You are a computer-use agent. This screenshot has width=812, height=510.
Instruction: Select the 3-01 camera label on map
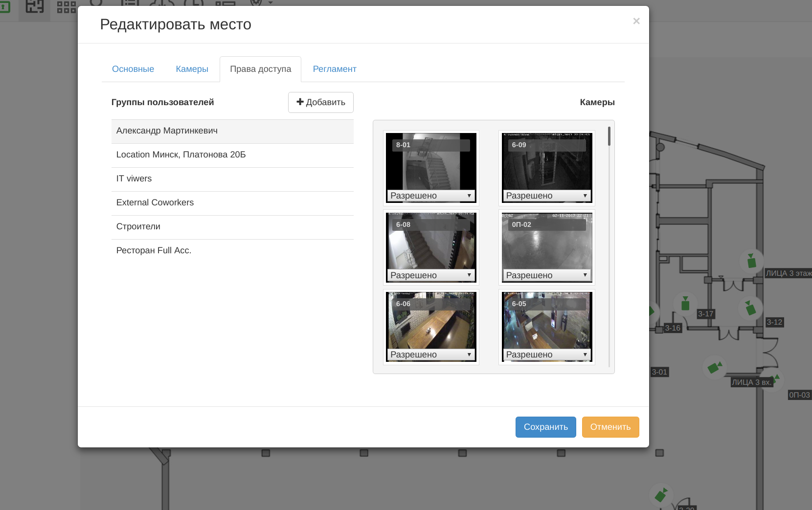pos(659,372)
